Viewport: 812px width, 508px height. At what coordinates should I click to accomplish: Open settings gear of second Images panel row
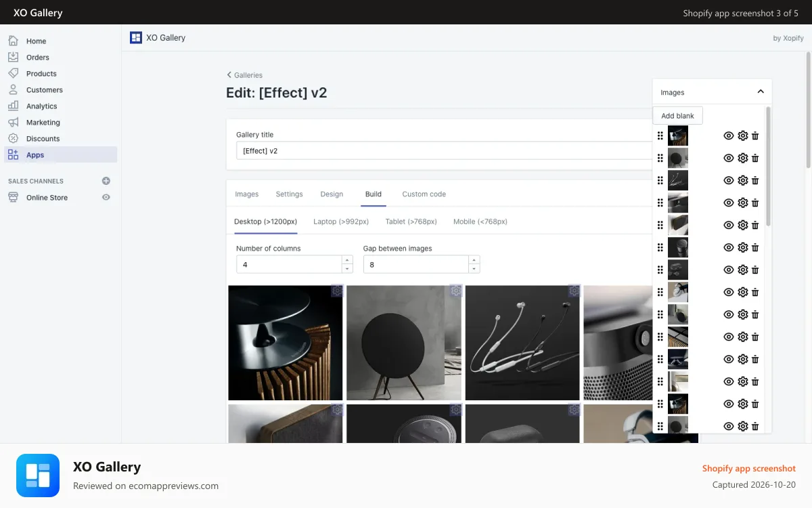pyautogui.click(x=742, y=158)
